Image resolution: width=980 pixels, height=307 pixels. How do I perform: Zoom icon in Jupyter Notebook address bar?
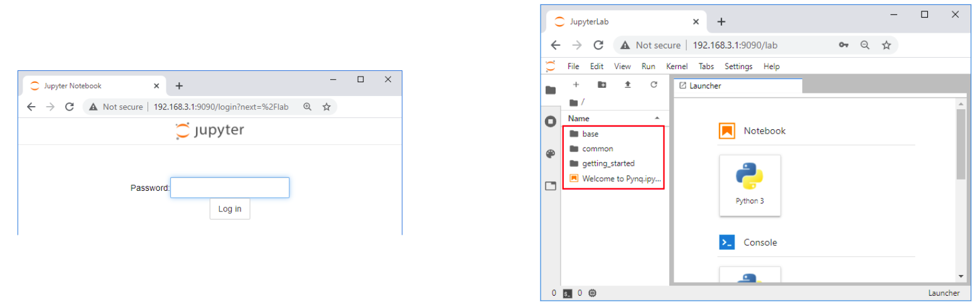tap(308, 107)
